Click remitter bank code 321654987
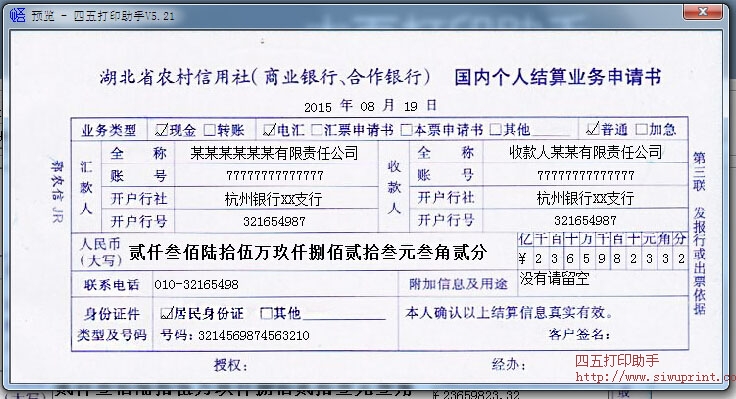This screenshot has width=736, height=399. tap(274, 222)
